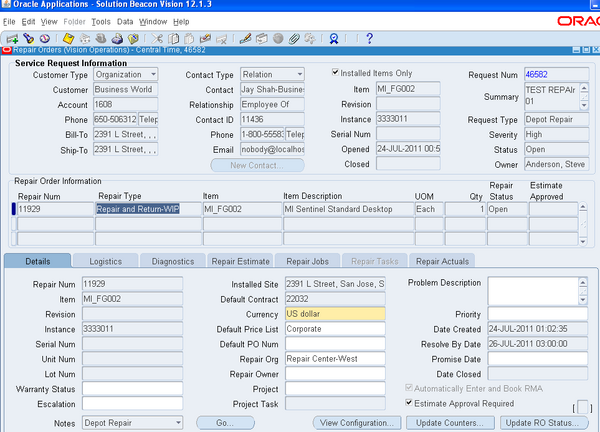Screen dimensions: 600x432
Task: Open the Help menu
Action: [181, 22]
